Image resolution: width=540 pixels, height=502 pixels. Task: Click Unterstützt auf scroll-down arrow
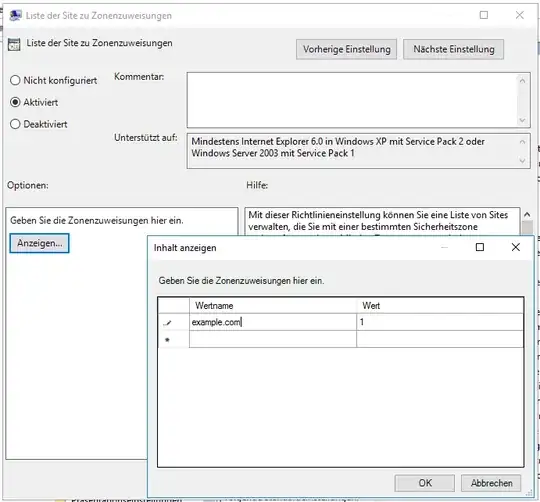click(x=522, y=161)
